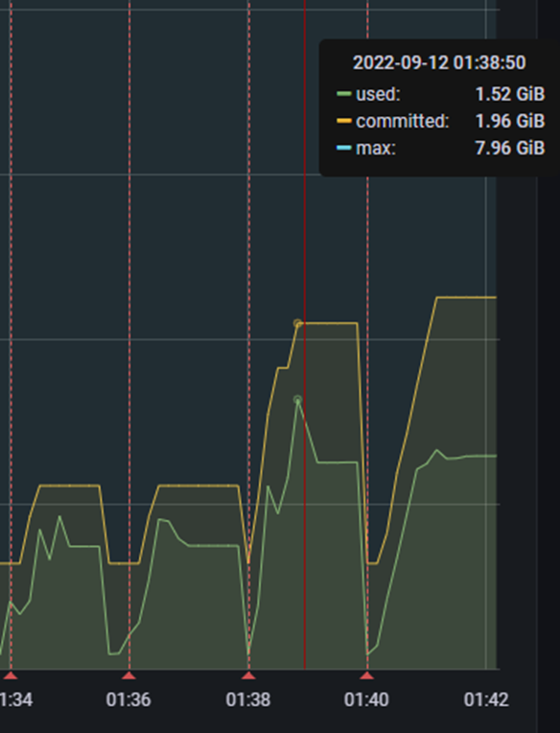The height and width of the screenshot is (733, 560).
Task: Click the 'used:' label in tooltip
Action: tap(379, 94)
